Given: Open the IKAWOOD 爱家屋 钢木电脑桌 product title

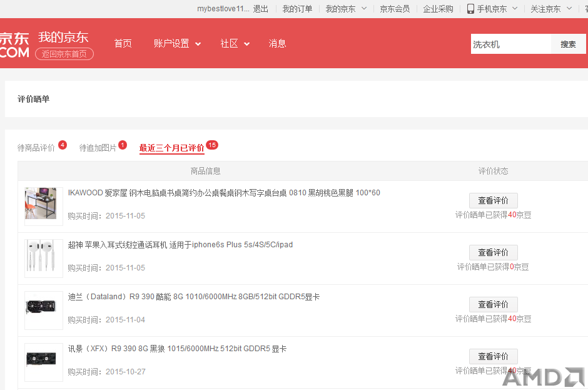Looking at the screenshot, I should (224, 193).
